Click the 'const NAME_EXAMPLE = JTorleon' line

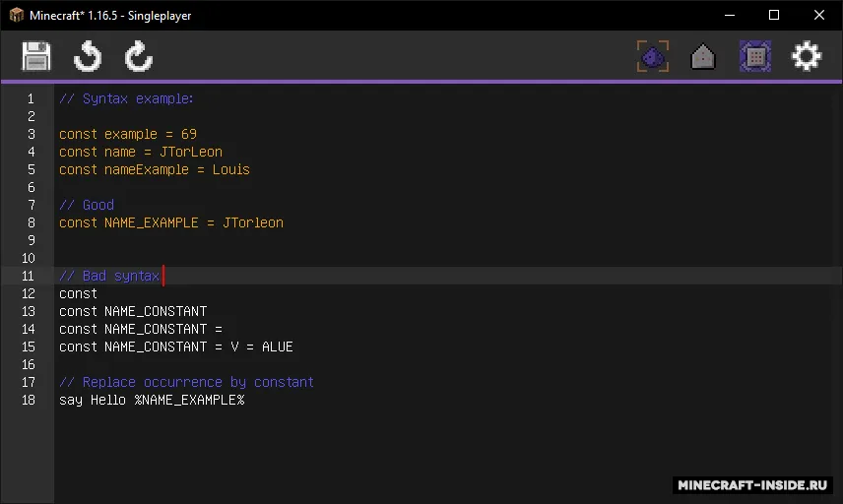coord(171,222)
